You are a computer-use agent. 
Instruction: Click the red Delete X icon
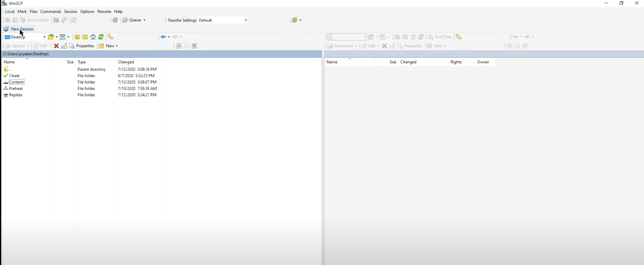point(56,46)
